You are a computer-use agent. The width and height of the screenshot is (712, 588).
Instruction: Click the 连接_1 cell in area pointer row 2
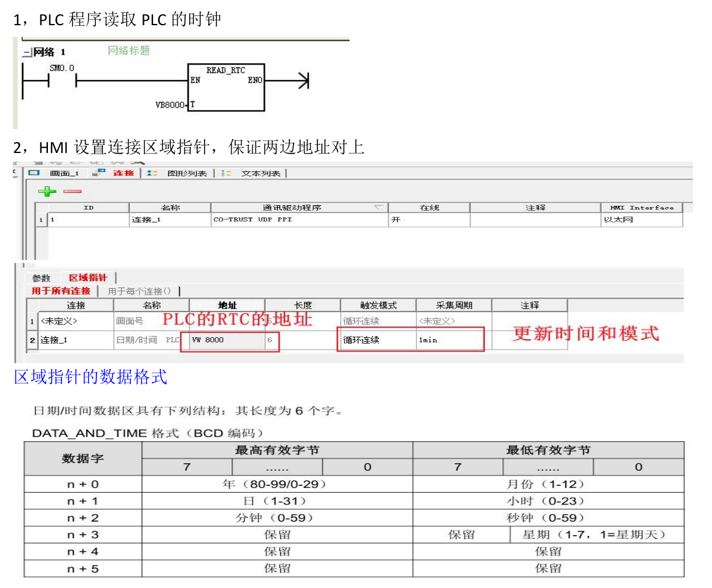[x=76, y=340]
